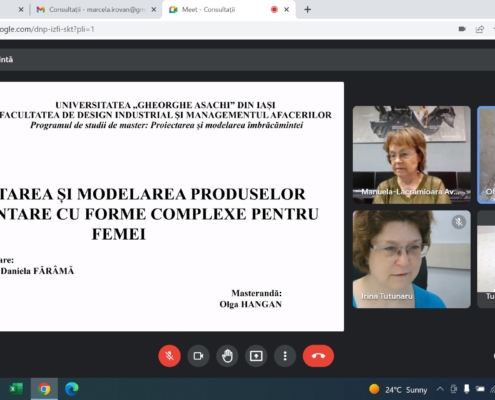Open Google Chrome from the taskbar
The height and width of the screenshot is (400, 495).
[x=44, y=389]
